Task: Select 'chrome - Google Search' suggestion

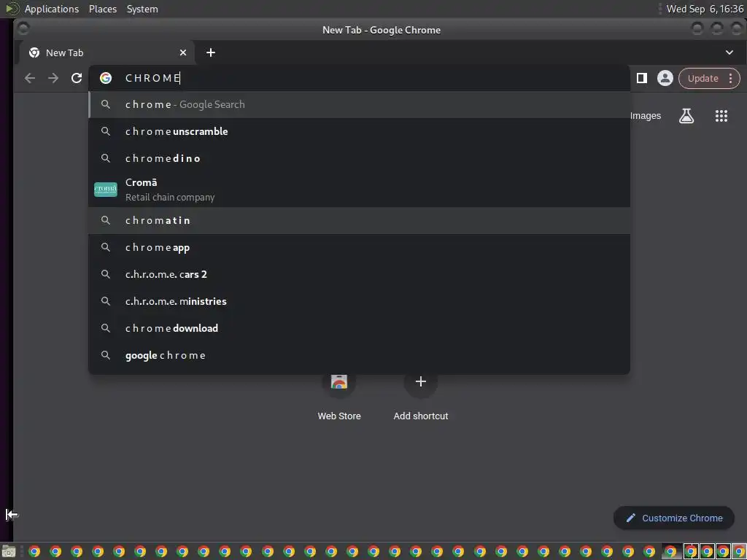Action: coord(359,104)
